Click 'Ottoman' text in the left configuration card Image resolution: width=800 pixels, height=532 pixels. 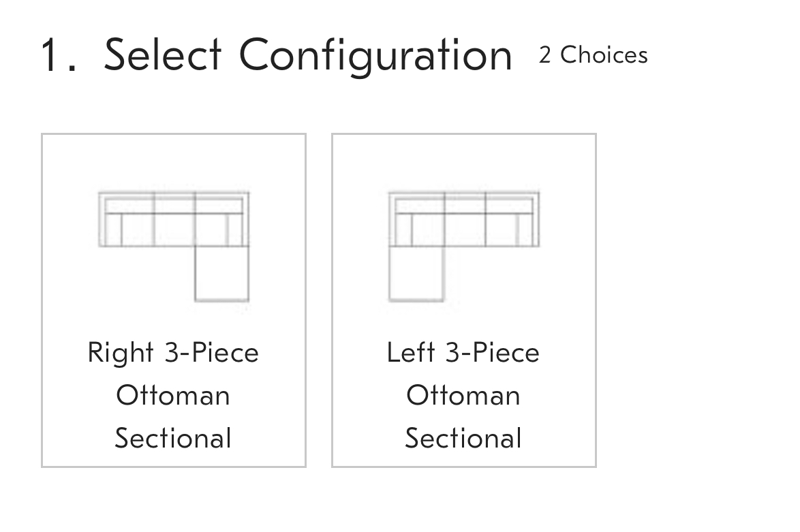[x=463, y=396]
